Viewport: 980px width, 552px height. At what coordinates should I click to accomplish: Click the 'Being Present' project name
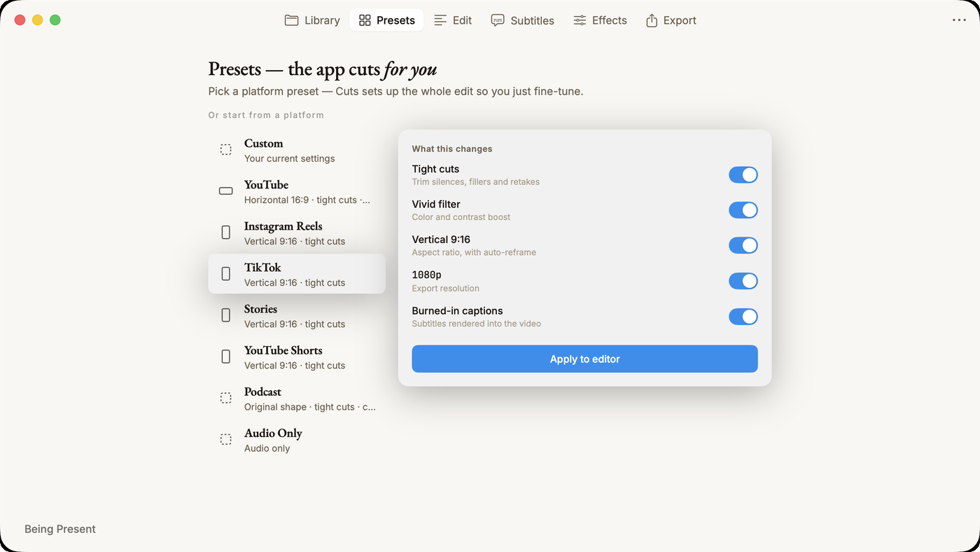tap(60, 529)
